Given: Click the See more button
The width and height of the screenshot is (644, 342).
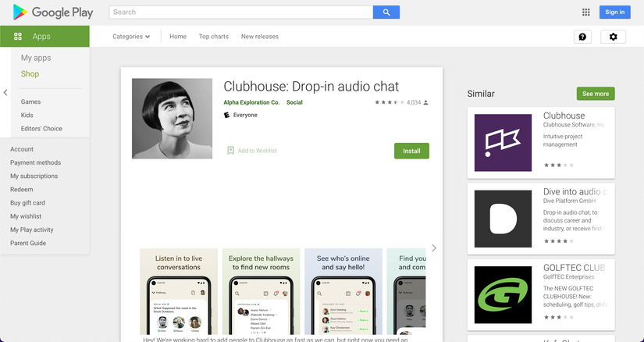Looking at the screenshot, I should tap(596, 94).
